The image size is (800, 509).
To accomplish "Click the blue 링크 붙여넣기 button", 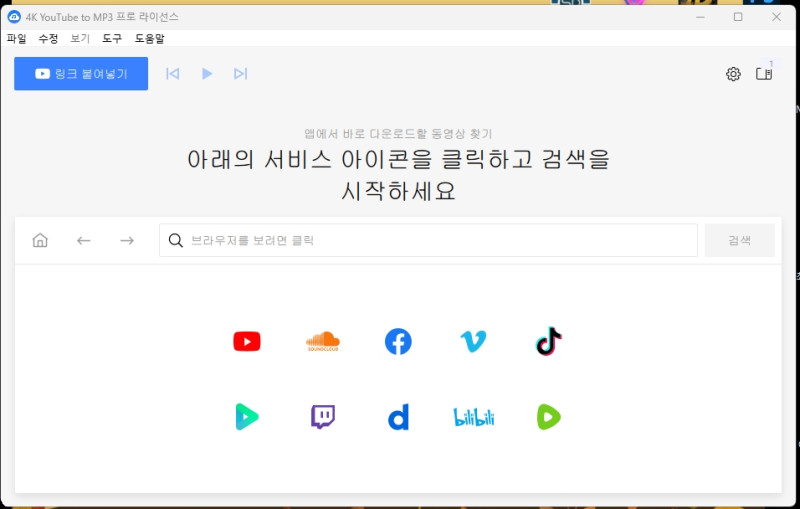I will click(x=81, y=74).
